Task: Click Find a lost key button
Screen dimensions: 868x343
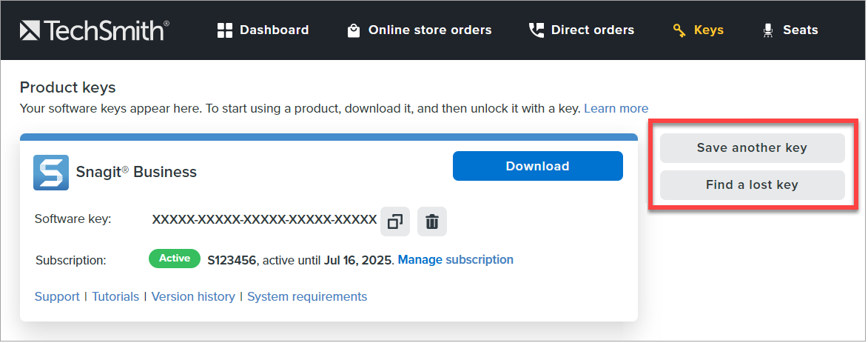Action: tap(752, 185)
